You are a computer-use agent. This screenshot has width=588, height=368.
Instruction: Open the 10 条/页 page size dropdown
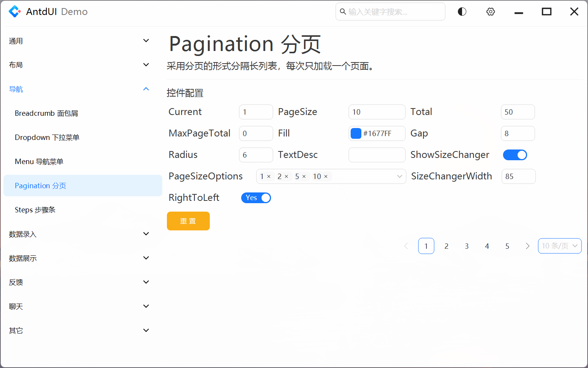click(x=560, y=246)
